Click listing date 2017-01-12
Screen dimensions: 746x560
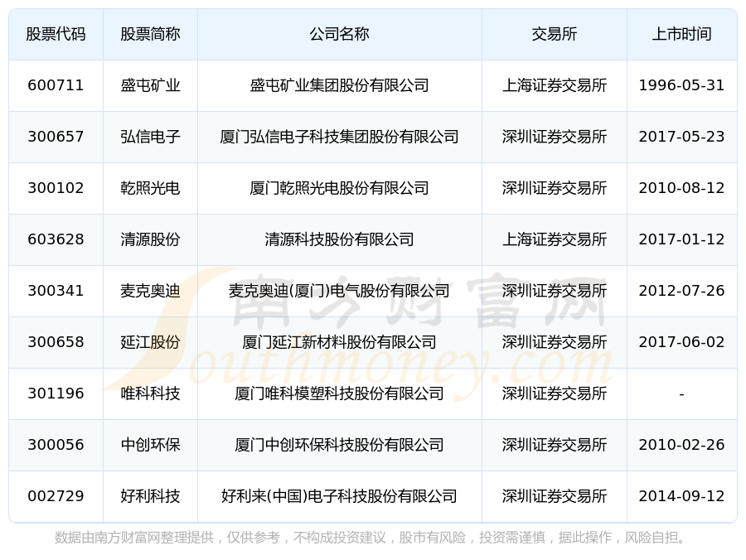coord(682,239)
